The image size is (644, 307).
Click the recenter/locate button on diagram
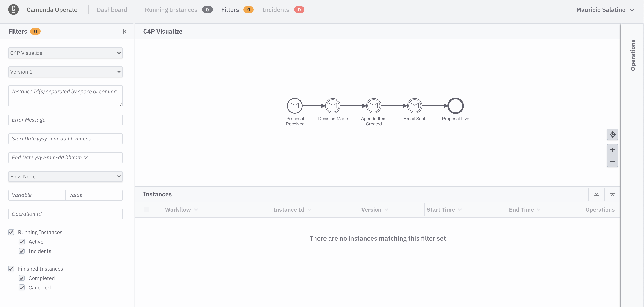click(x=612, y=134)
